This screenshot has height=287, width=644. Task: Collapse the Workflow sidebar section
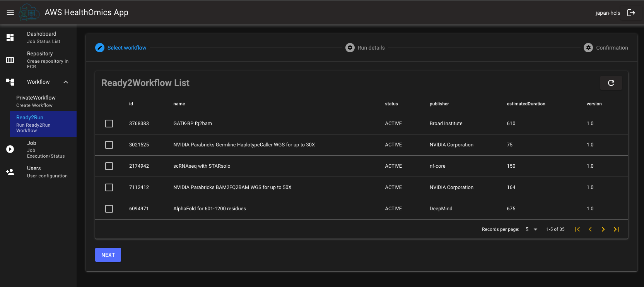pos(66,82)
